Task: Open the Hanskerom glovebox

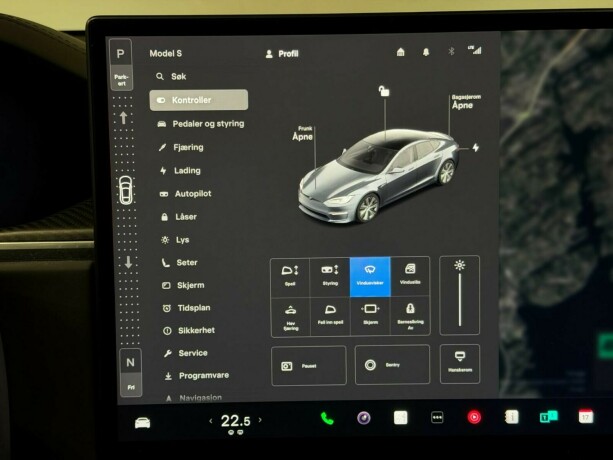Action: pyautogui.click(x=460, y=364)
